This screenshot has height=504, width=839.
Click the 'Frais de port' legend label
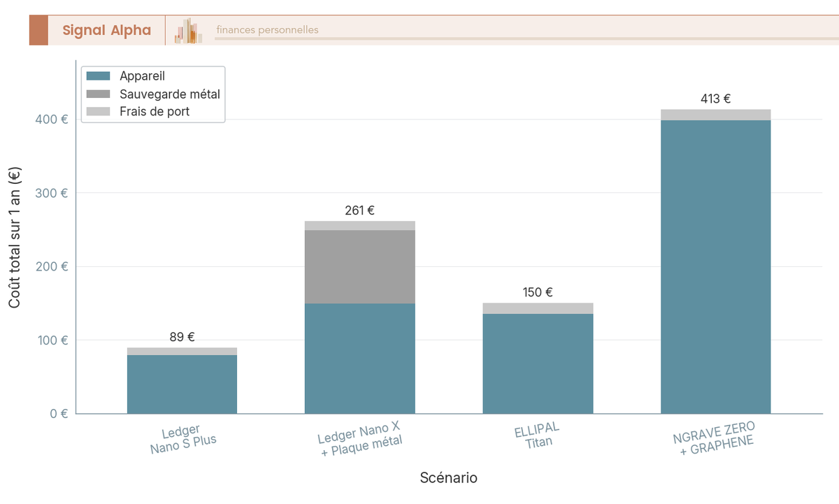coord(155,111)
